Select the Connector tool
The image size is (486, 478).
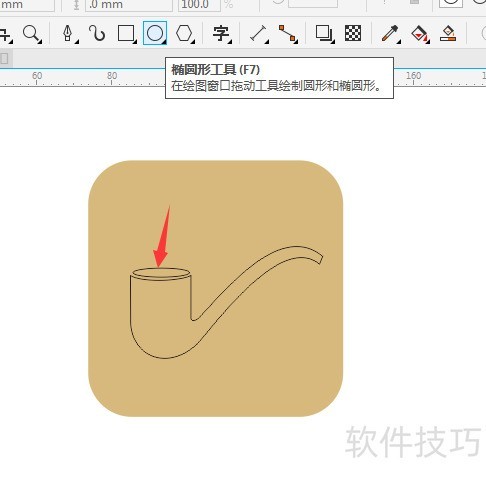tap(288, 33)
